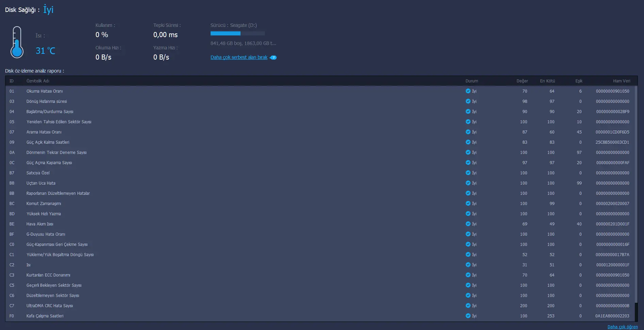This screenshot has height=330, width=644.
Task: Click status check icon for Güç Açma Kapama Sayısı
Action: (x=468, y=162)
